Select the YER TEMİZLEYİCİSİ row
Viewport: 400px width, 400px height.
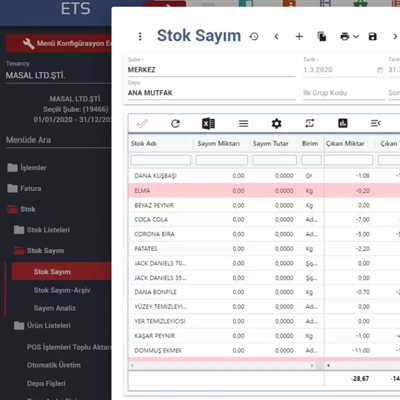[264, 321]
